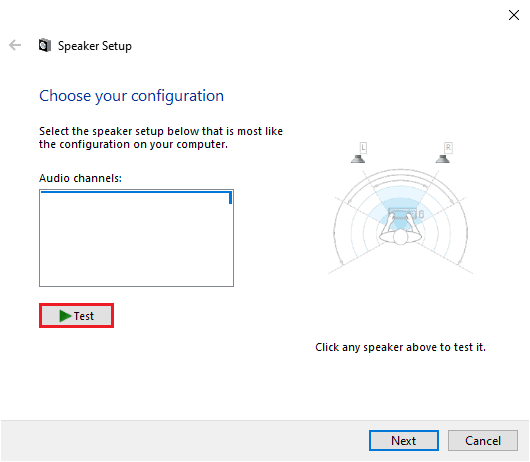Click inside the Audio channels list box
This screenshot has height=462, width=530.
tap(136, 238)
